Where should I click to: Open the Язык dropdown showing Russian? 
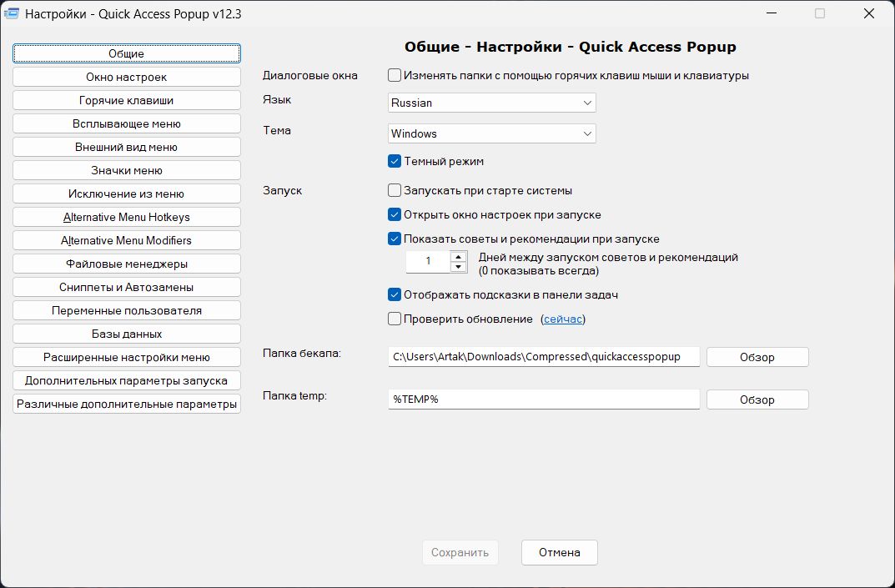491,103
